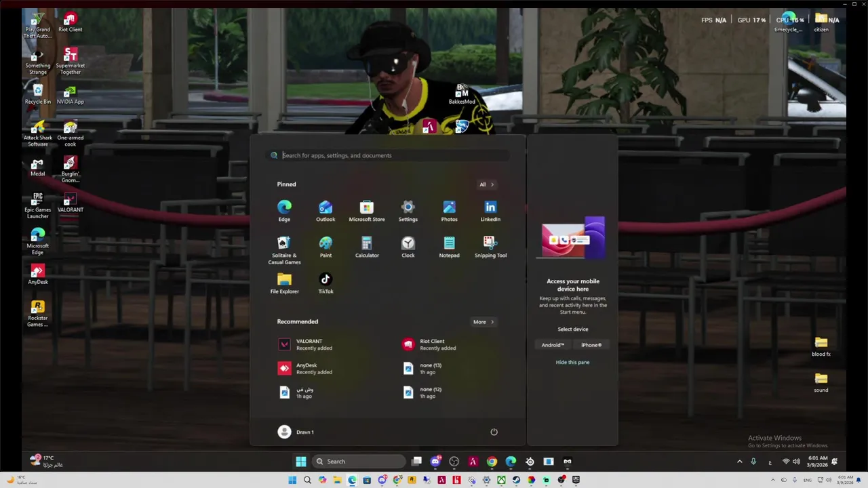Open Outlook in the pinned apps
Image resolution: width=868 pixels, height=488 pixels.
(325, 210)
